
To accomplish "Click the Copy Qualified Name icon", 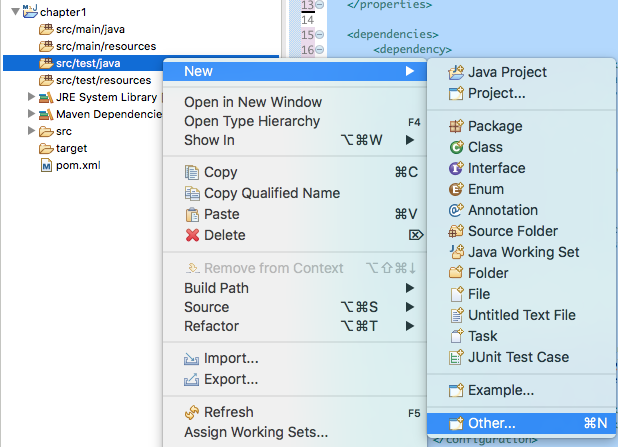I will pos(192,193).
